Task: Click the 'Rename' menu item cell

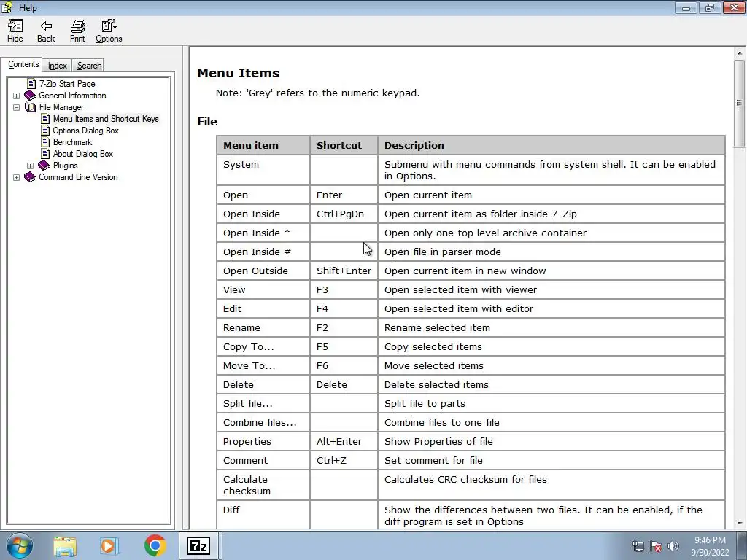Action: coord(263,327)
